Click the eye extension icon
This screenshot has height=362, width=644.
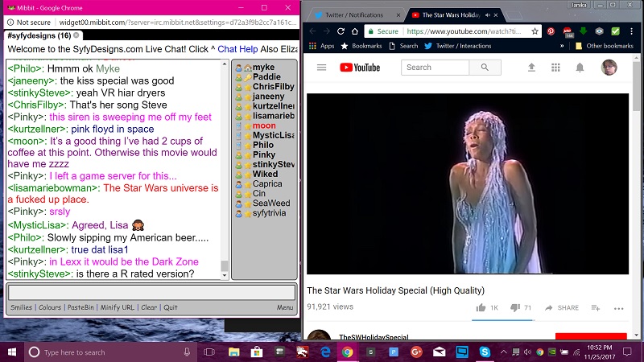[599, 31]
